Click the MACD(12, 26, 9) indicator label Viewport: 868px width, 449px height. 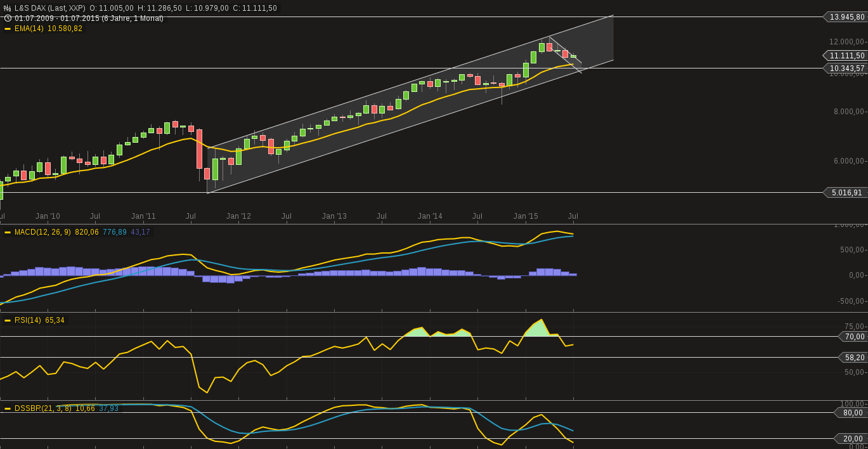(x=42, y=232)
